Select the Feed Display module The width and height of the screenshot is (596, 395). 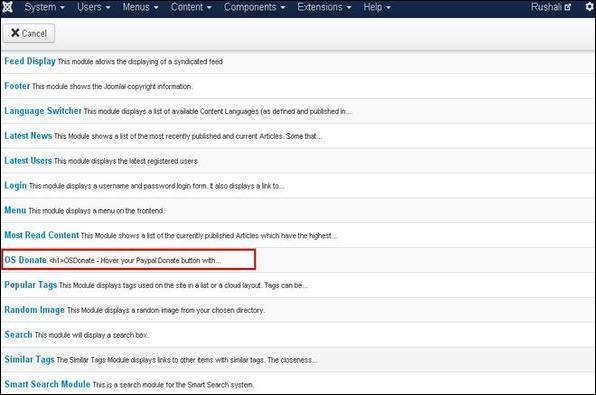pos(30,61)
